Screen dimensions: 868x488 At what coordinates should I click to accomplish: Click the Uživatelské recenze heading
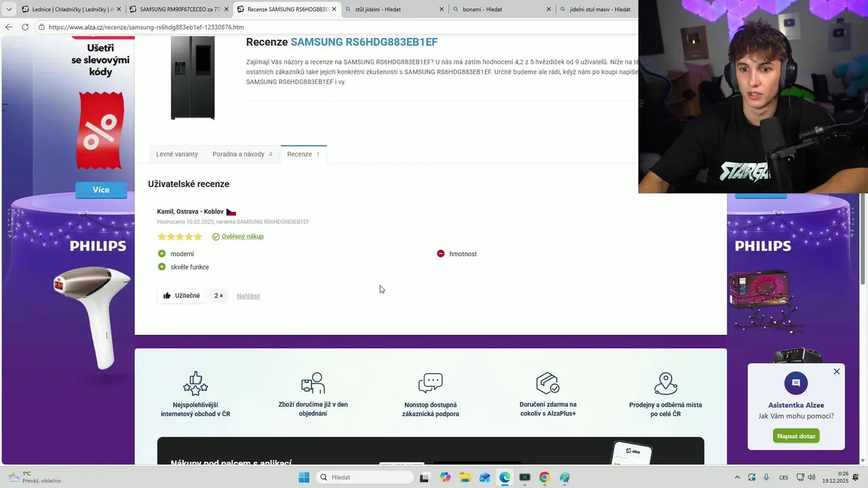(x=189, y=184)
